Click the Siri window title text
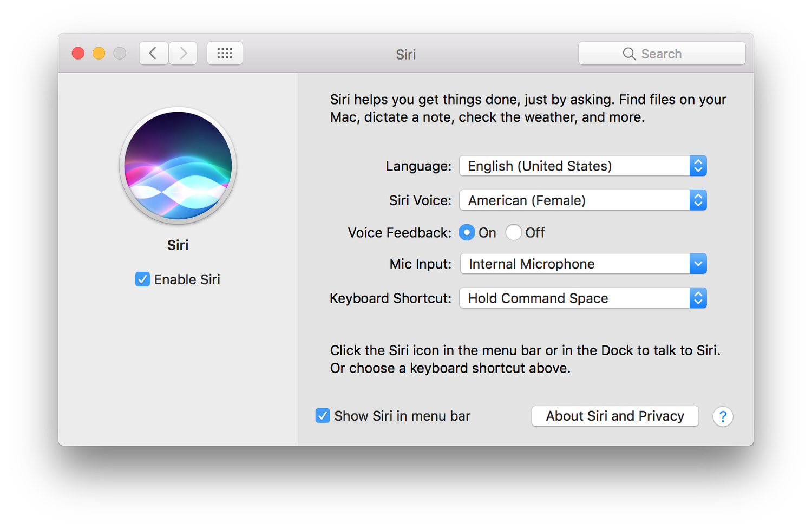The width and height of the screenshot is (812, 529). coord(405,54)
